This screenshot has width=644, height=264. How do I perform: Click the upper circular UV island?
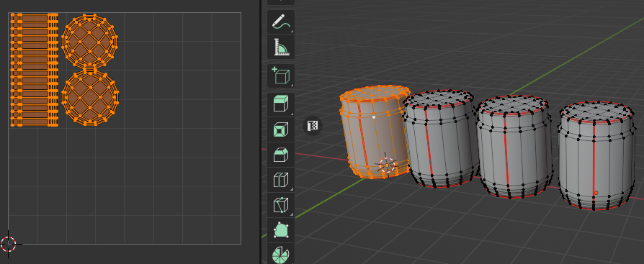(89, 40)
